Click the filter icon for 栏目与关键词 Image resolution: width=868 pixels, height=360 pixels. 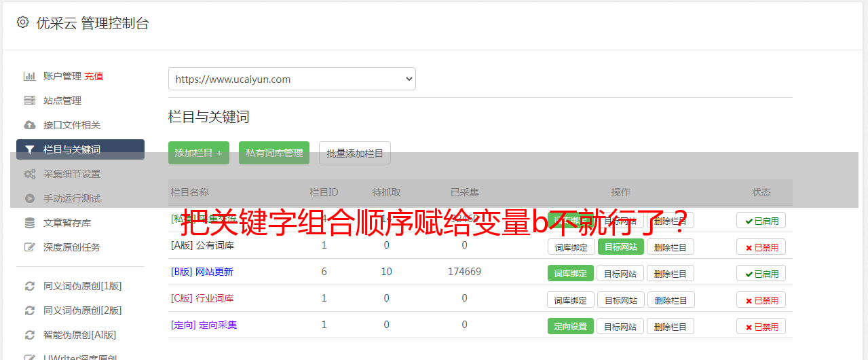pos(29,149)
